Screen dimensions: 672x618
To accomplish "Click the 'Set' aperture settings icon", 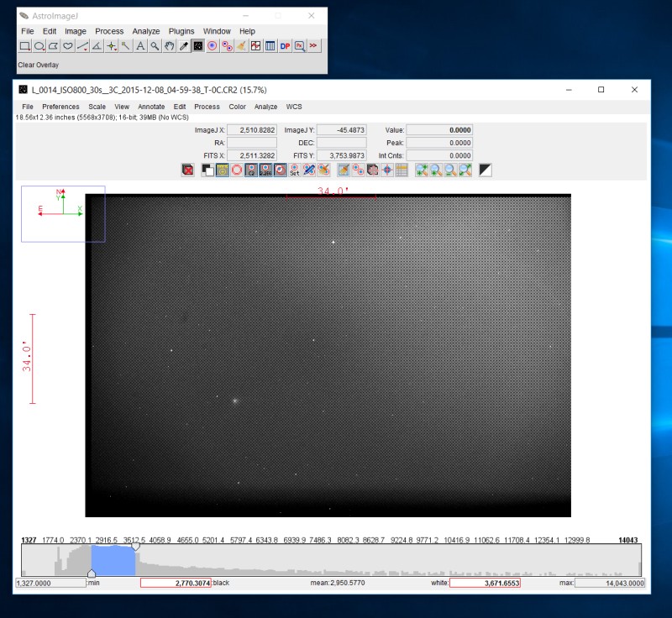I will 295,170.
